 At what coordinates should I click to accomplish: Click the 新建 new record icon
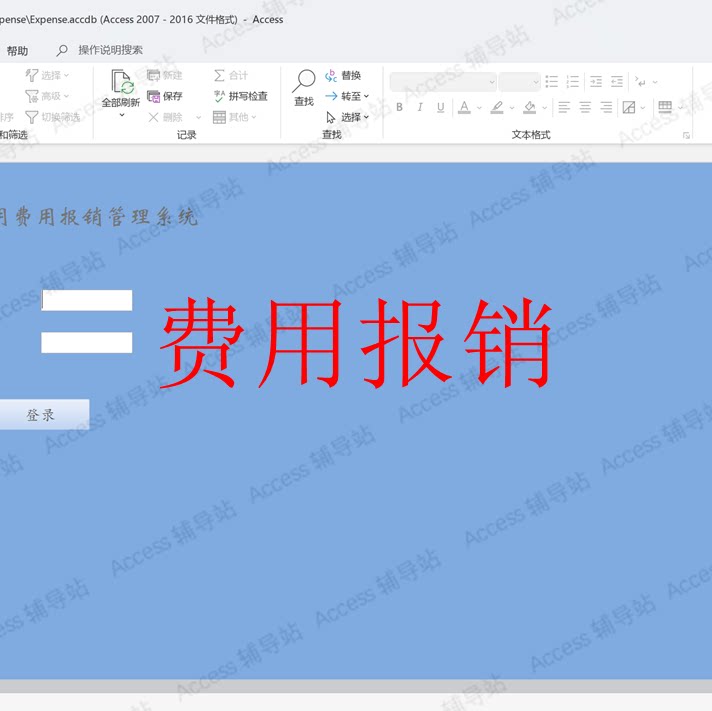pyautogui.click(x=153, y=75)
